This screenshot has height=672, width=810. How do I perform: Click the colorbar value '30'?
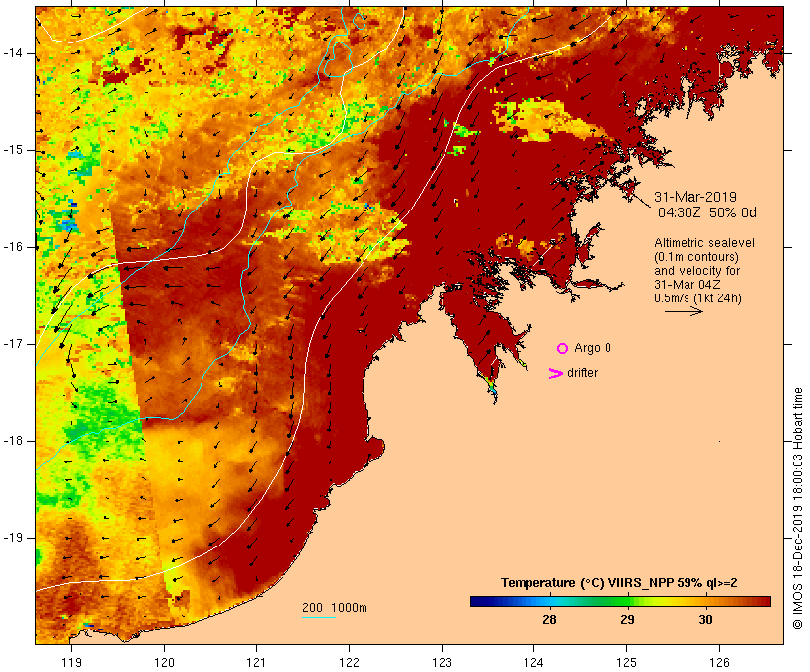pyautogui.click(x=705, y=620)
